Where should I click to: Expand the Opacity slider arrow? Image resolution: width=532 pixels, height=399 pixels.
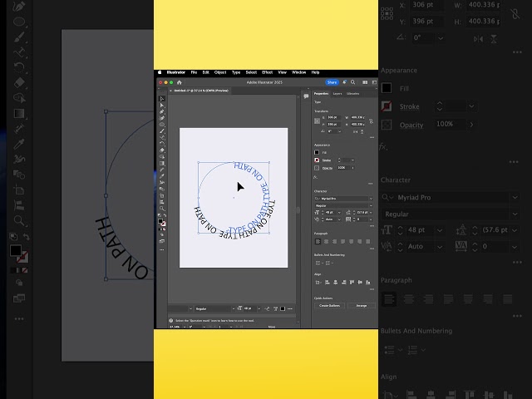click(352, 168)
